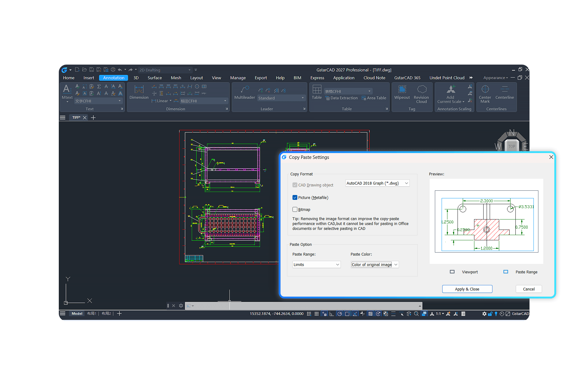Viewport: 588px width, 386px height.
Task: Open the Home ribbon tab
Action: [x=69, y=78]
